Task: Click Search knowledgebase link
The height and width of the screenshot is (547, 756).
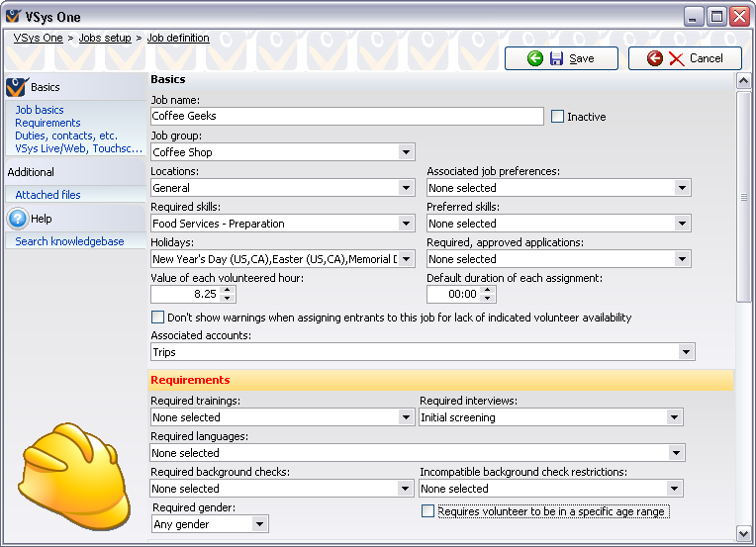Action: click(x=69, y=241)
